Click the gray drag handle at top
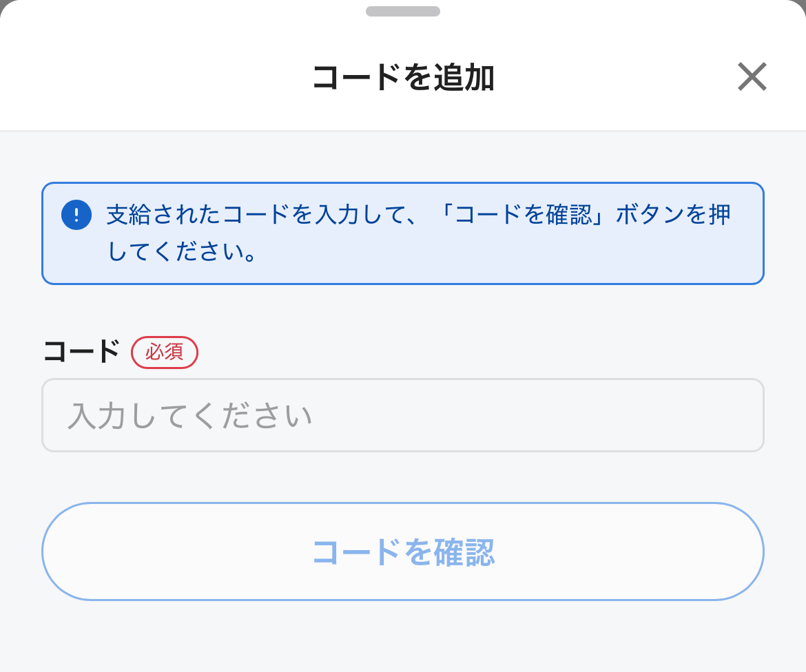 coord(403,11)
